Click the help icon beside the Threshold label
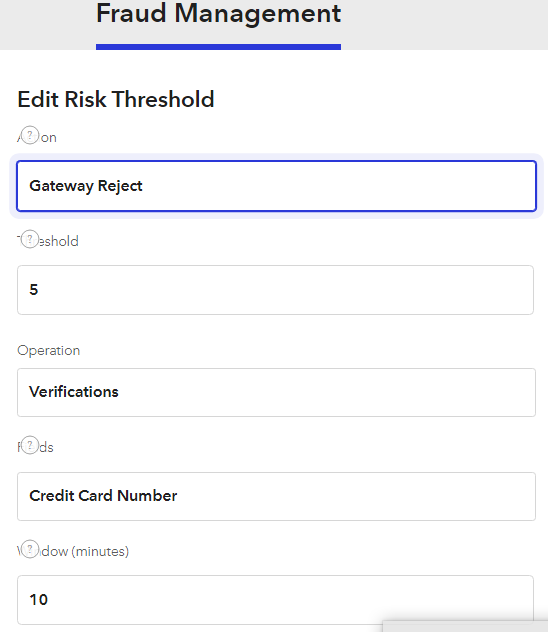 [x=30, y=239]
